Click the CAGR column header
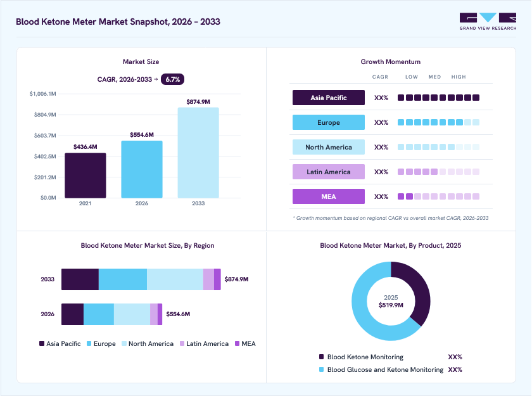Viewport: 532px width, 396px height. point(380,77)
